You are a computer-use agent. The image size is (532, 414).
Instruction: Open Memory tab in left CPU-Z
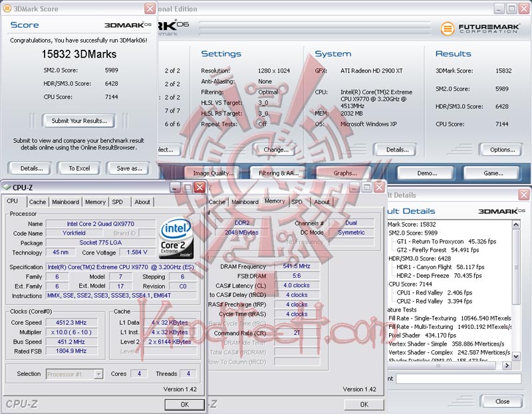tap(95, 202)
